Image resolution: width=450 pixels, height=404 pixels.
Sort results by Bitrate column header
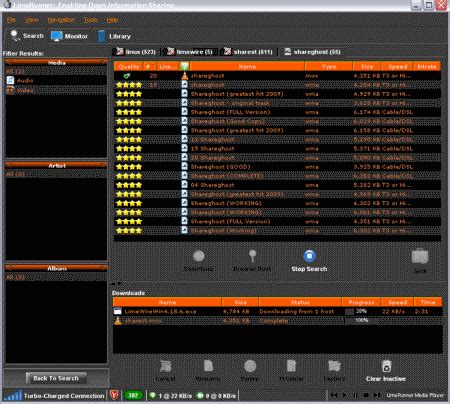click(x=427, y=66)
